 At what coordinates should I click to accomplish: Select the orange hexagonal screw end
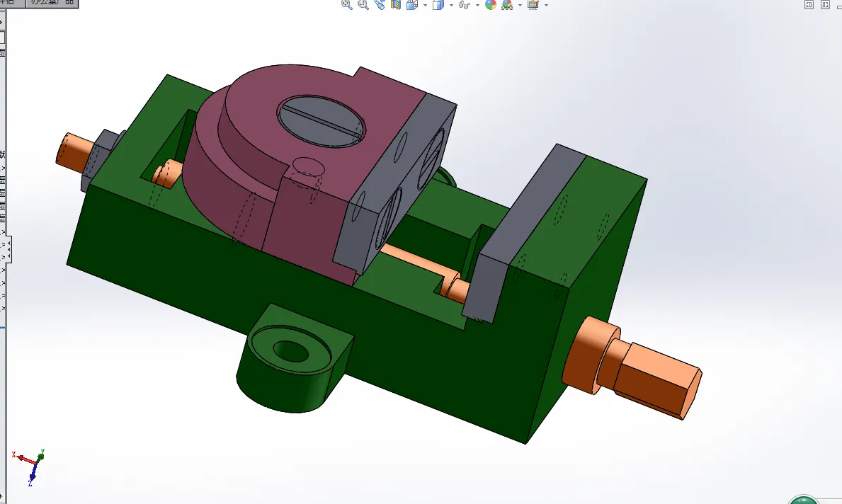point(657,381)
